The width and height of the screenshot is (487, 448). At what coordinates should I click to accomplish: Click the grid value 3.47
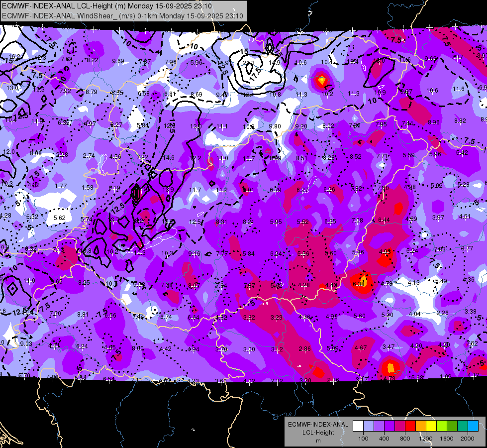pyautogui.click(x=388, y=346)
